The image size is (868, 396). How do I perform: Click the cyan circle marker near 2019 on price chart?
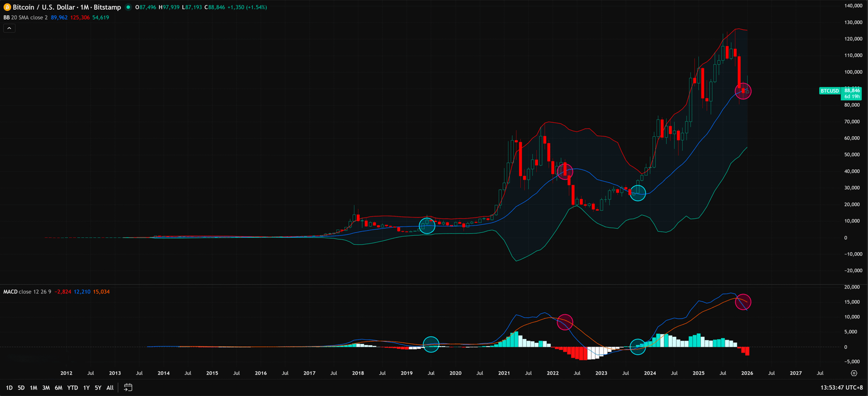pyautogui.click(x=427, y=226)
